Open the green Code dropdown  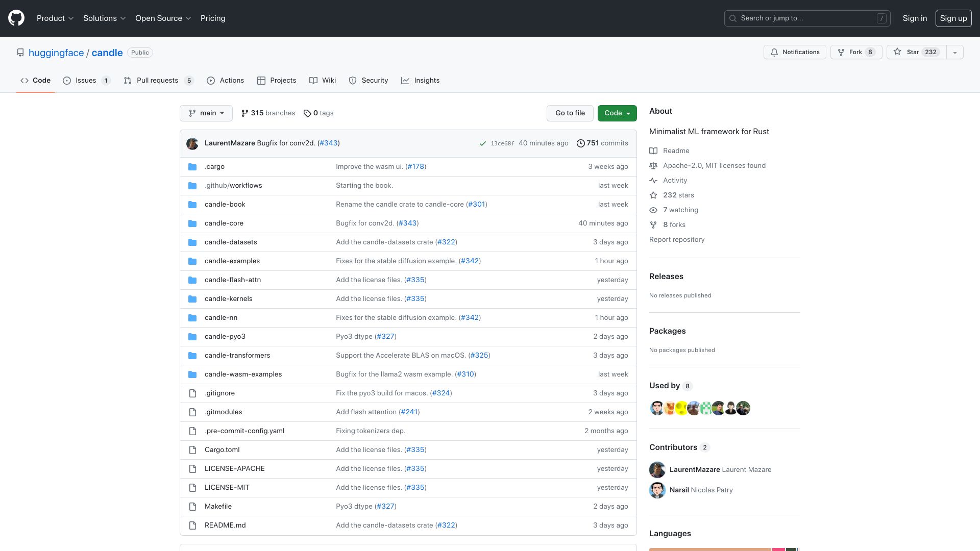pyautogui.click(x=617, y=113)
